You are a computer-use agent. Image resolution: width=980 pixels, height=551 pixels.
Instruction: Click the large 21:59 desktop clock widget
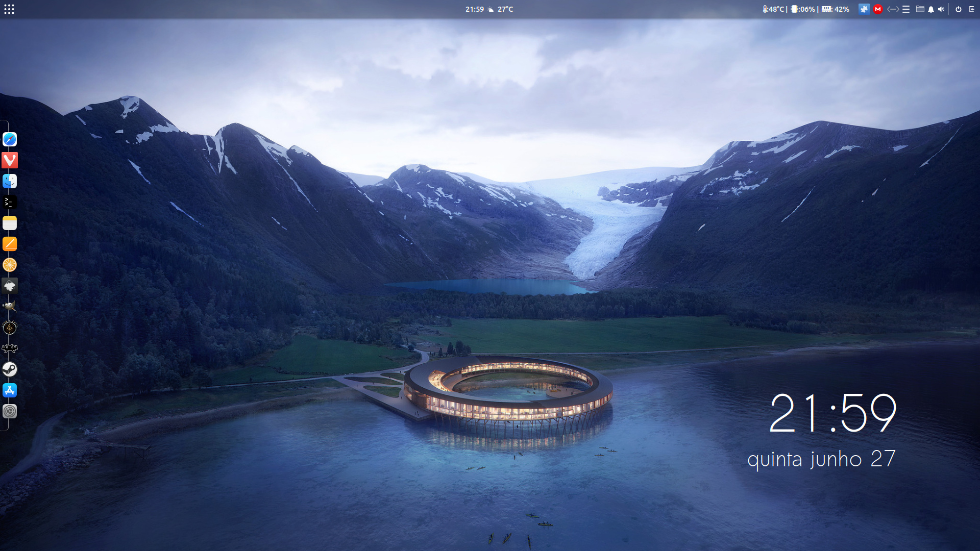click(x=833, y=413)
